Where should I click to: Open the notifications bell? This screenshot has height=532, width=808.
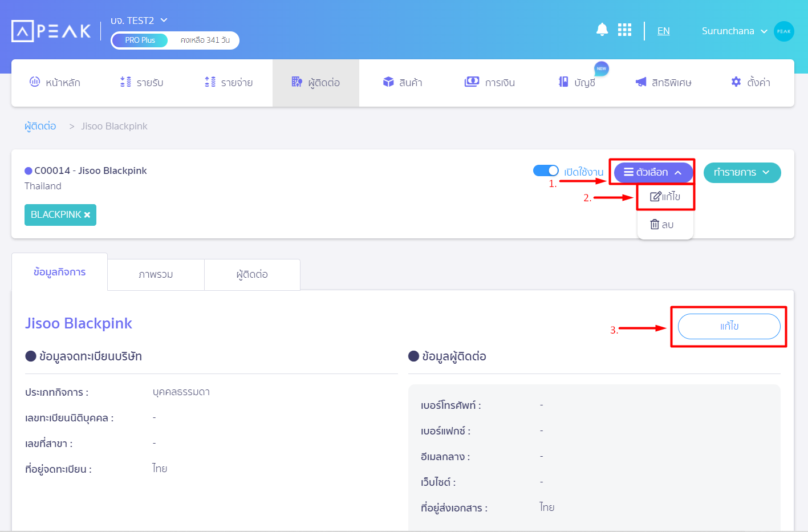coord(602,30)
